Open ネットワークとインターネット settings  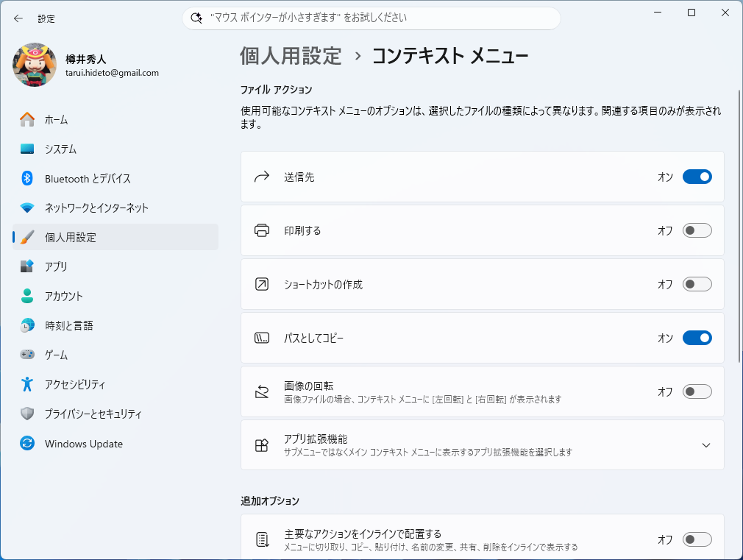point(115,208)
